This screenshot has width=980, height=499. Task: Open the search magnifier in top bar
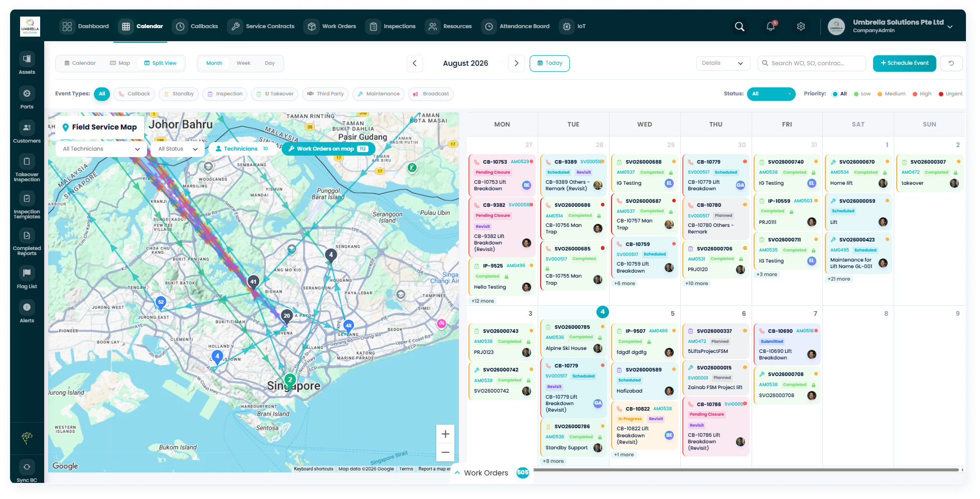pos(740,27)
